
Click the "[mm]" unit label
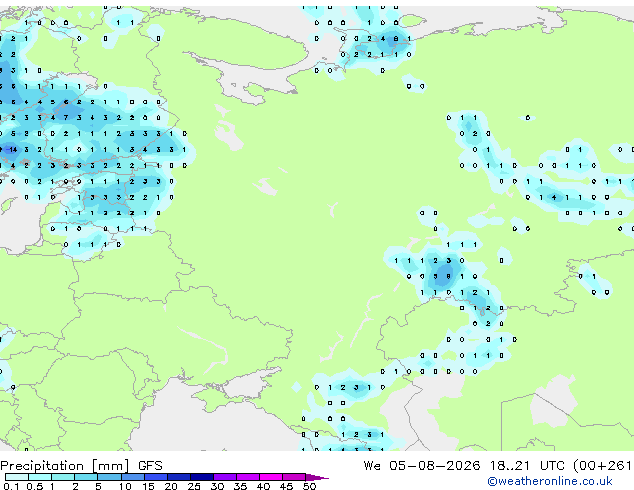pos(110,466)
